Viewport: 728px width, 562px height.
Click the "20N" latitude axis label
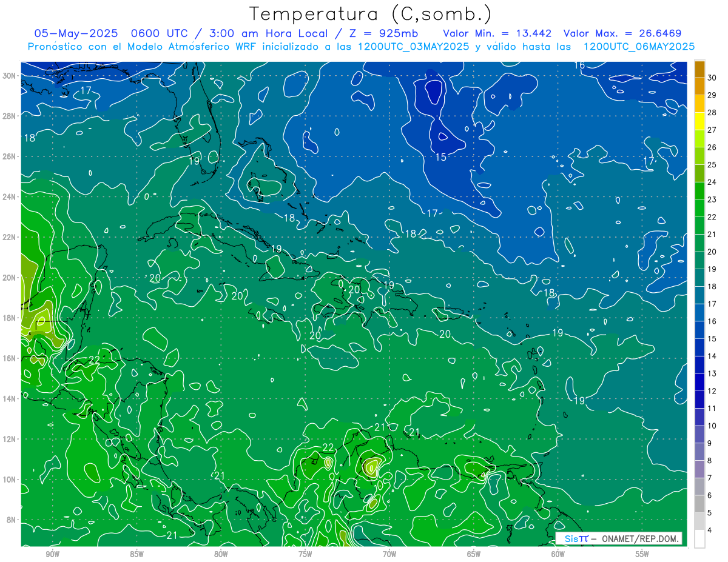click(9, 278)
